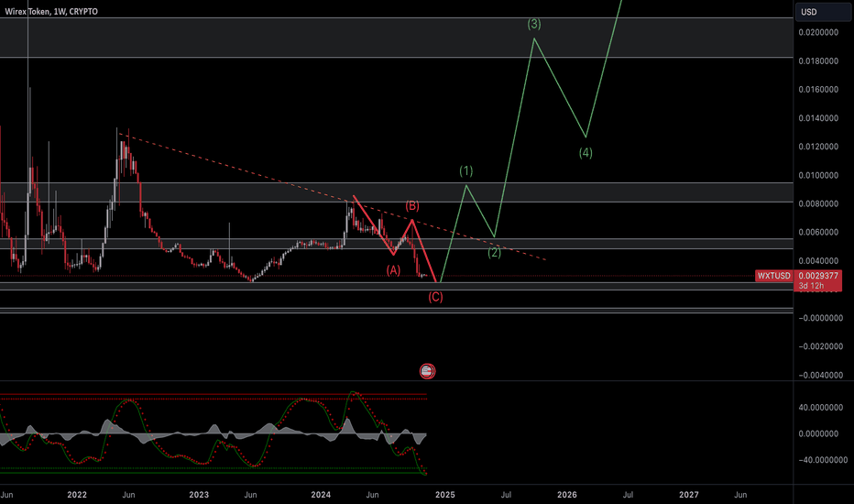Select the red wave label (C)

(x=435, y=297)
